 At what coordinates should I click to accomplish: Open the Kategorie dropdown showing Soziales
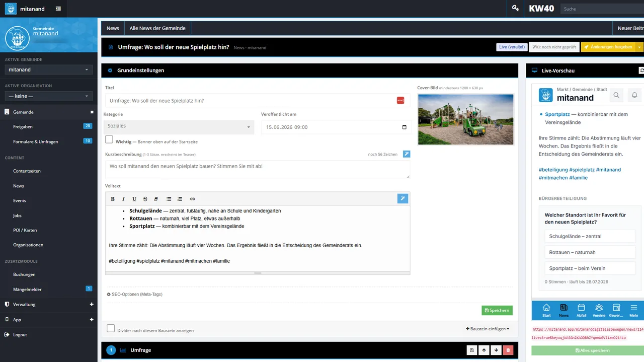coord(179,127)
